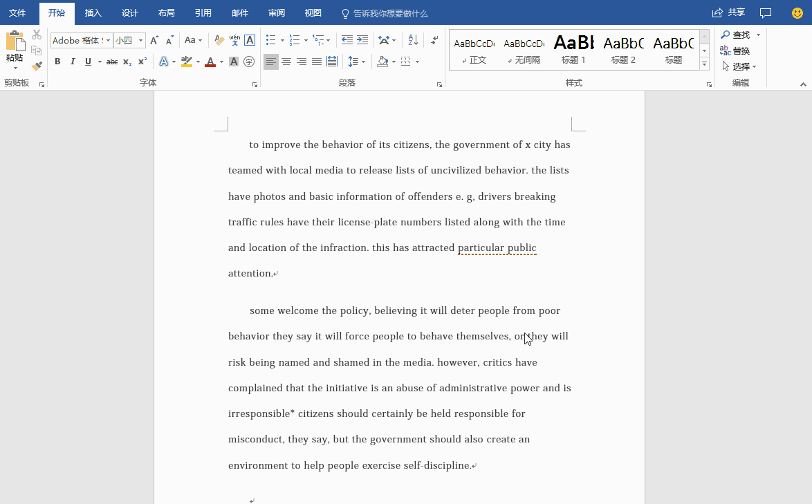Click the Copy icon in clipboard group

36,50
